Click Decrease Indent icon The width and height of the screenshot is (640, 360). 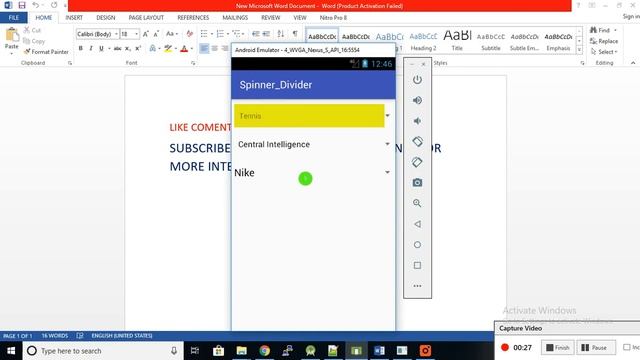point(256,34)
